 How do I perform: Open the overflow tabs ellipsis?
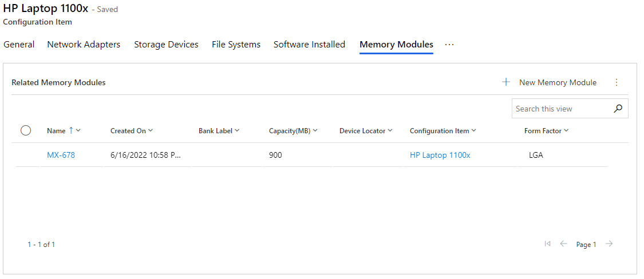[449, 45]
